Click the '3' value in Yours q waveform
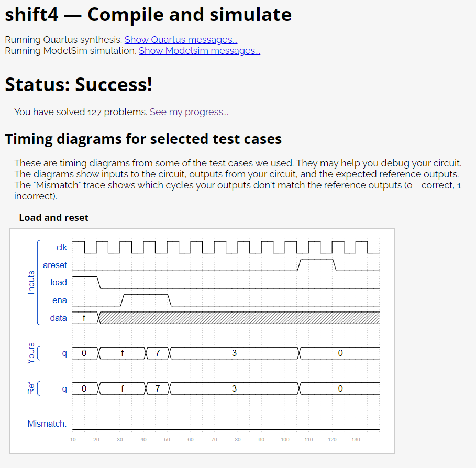Screen dimensions: 476x468 [235, 353]
